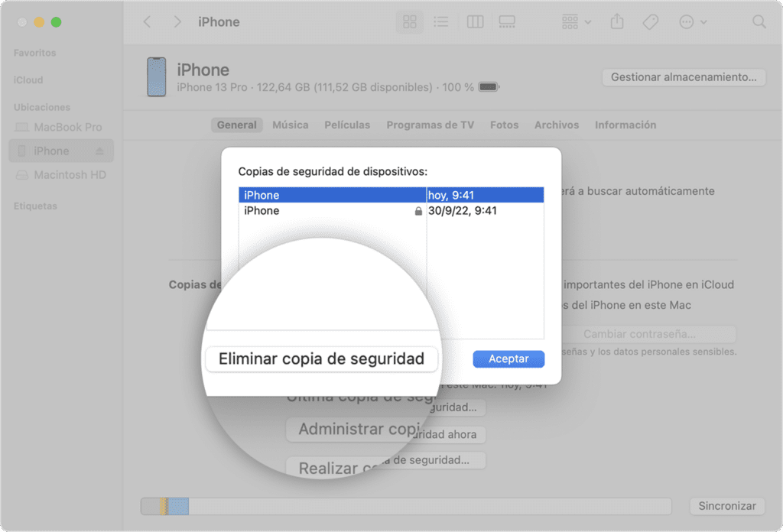Click the tag icon in toolbar

point(650,22)
